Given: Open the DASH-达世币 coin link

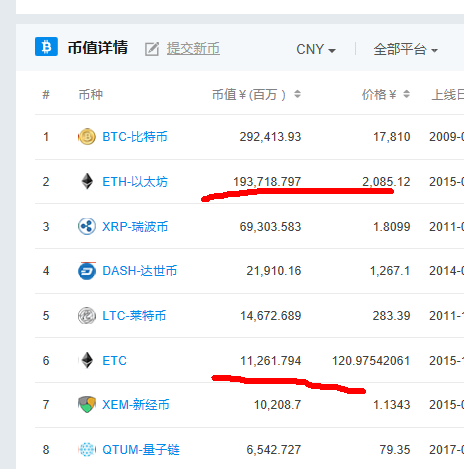Looking at the screenshot, I should tap(139, 271).
